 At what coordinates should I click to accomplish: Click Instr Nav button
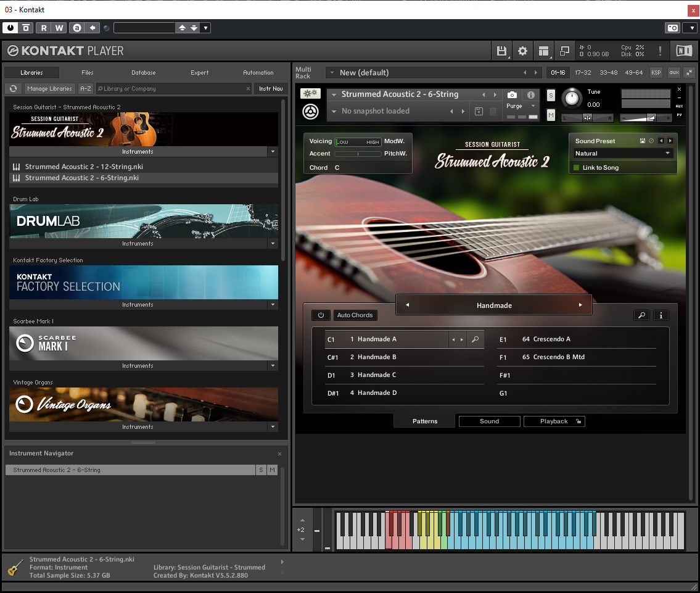coord(271,88)
